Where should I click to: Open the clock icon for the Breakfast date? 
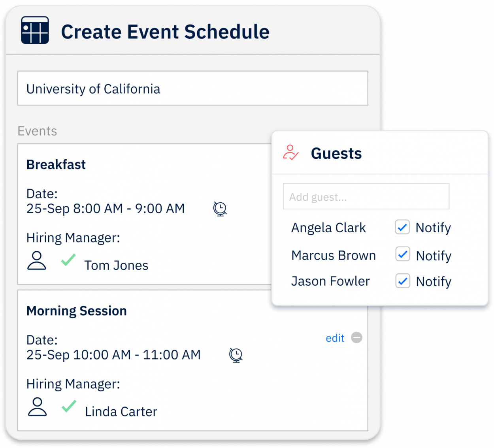220,209
